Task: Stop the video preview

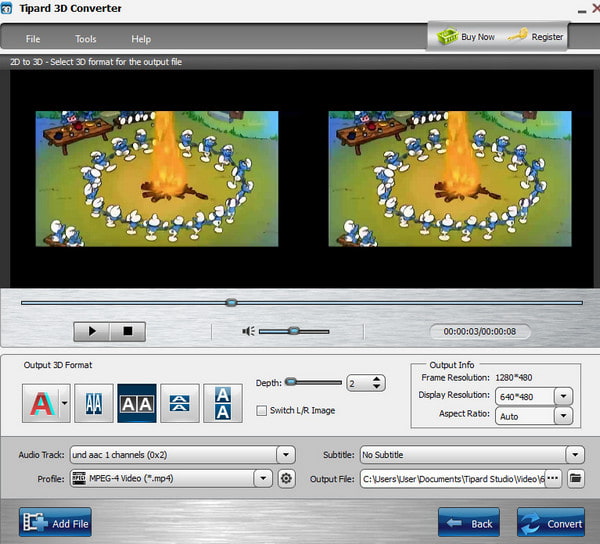Action: pos(128,331)
